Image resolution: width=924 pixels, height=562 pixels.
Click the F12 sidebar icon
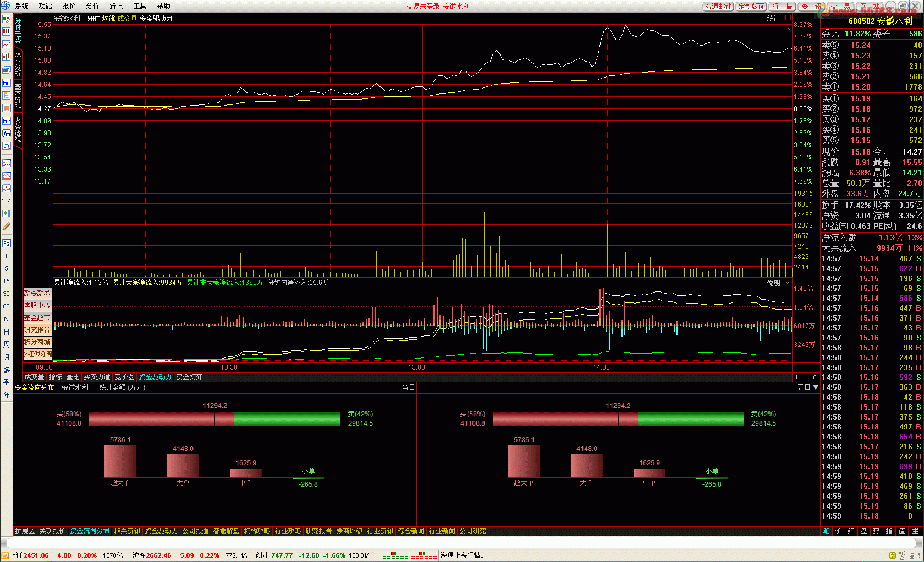[7, 121]
